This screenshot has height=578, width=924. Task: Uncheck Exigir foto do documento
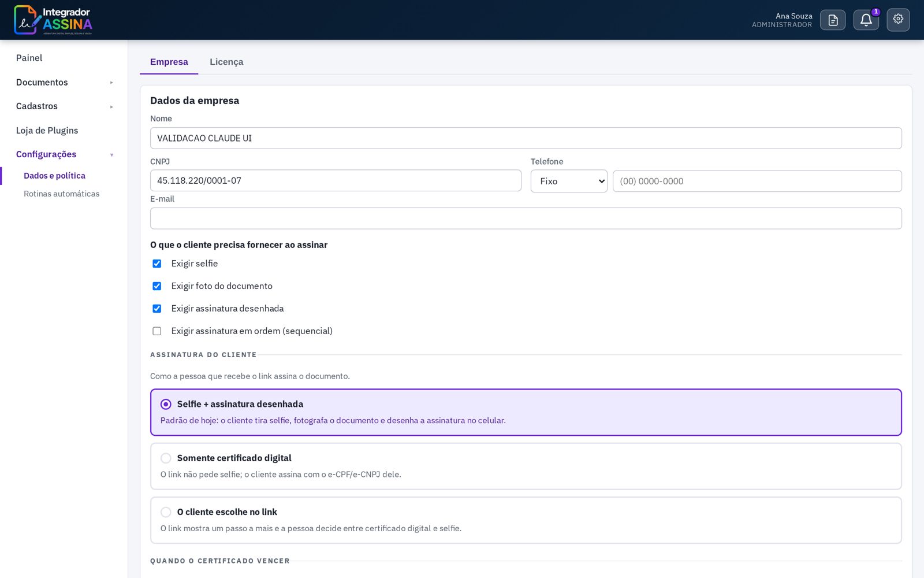coord(157,286)
